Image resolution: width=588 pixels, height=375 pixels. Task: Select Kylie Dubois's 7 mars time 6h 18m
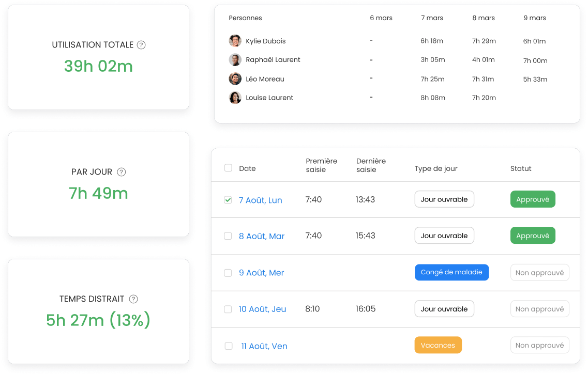point(432,41)
